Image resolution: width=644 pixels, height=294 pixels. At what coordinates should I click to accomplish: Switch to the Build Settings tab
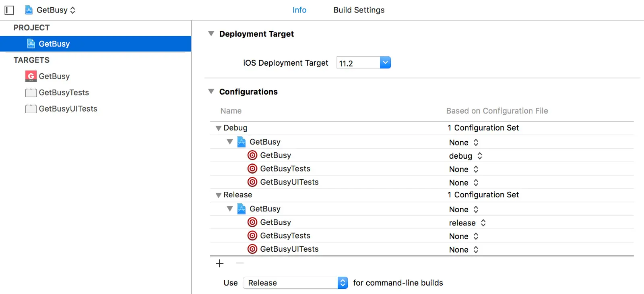(359, 10)
